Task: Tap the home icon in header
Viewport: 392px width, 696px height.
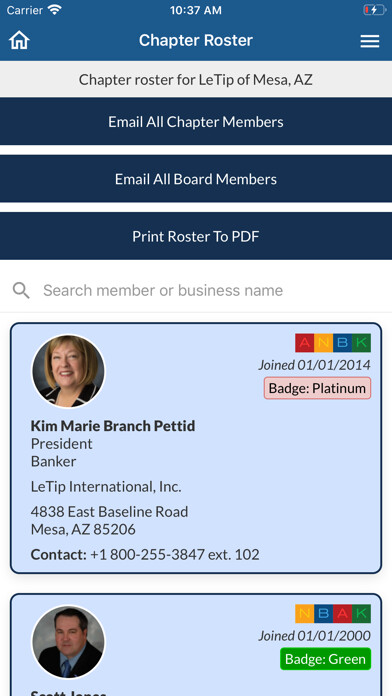Action: pyautogui.click(x=19, y=40)
